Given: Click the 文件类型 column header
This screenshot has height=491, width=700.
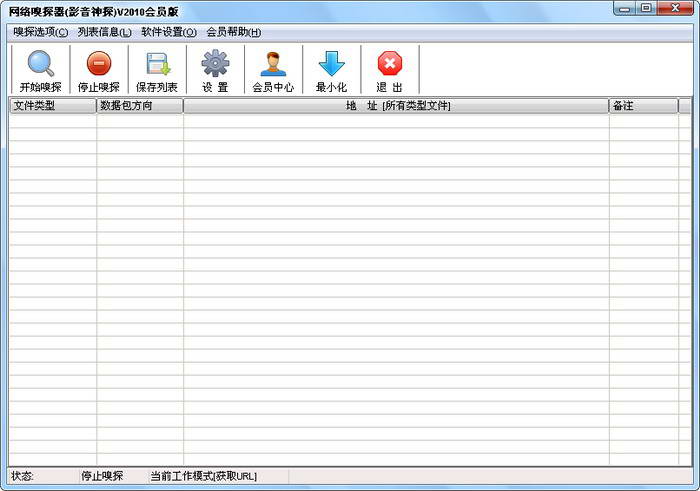Looking at the screenshot, I should tap(53, 106).
